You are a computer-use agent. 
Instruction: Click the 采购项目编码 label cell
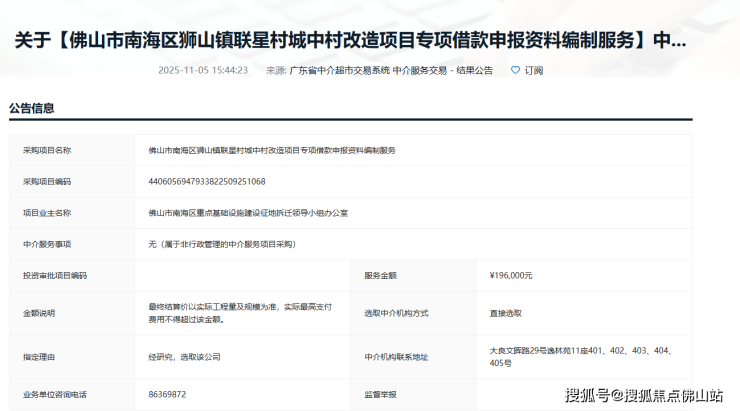[x=47, y=181]
